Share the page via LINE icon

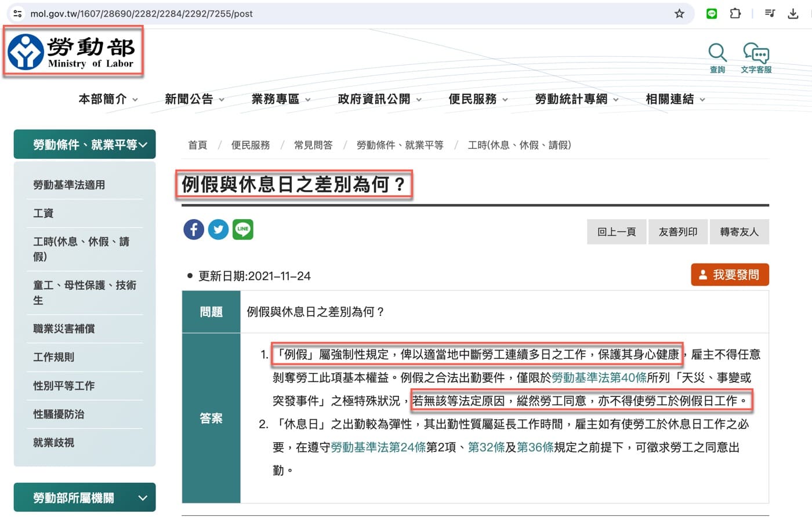[x=242, y=230]
